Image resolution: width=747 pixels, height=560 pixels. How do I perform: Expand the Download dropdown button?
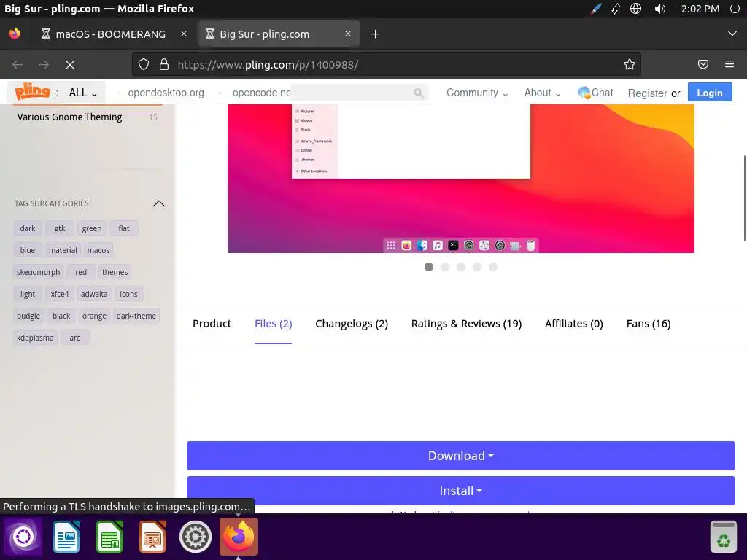click(x=461, y=456)
